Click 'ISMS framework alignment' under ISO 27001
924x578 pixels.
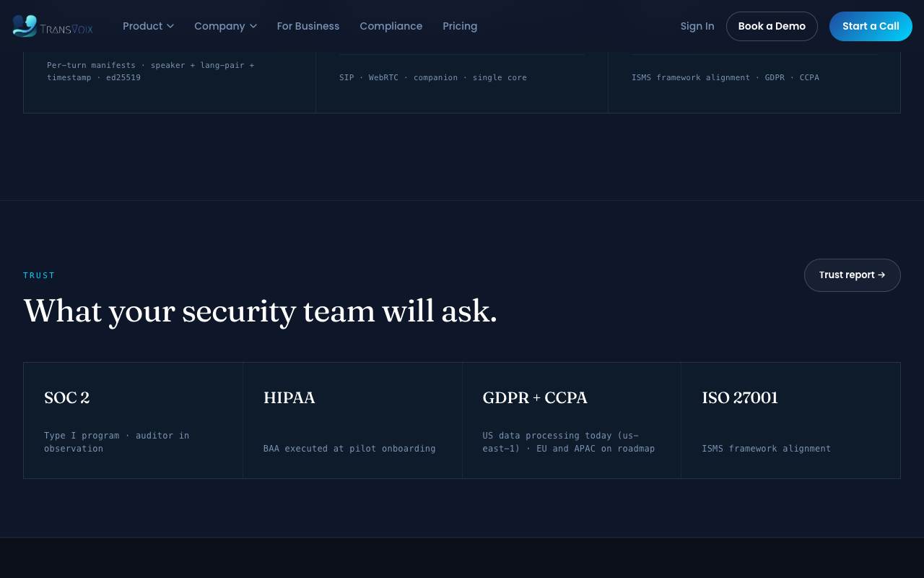click(766, 449)
